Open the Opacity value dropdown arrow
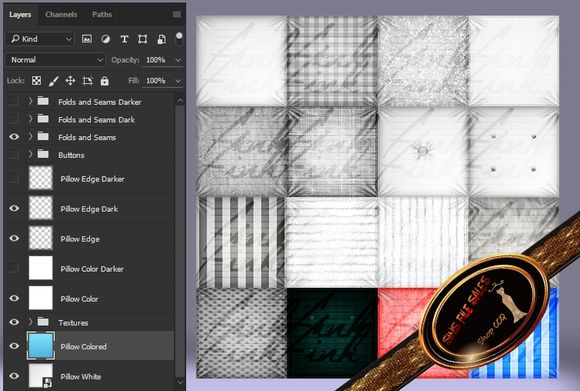 point(178,60)
